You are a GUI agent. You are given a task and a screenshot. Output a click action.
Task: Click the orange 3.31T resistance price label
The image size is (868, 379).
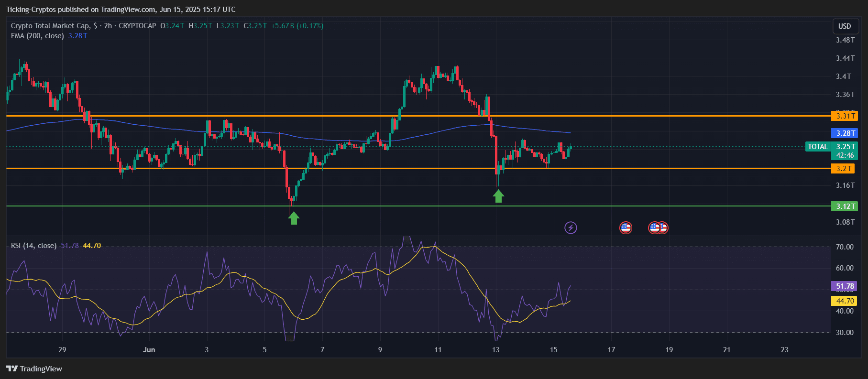(x=845, y=116)
